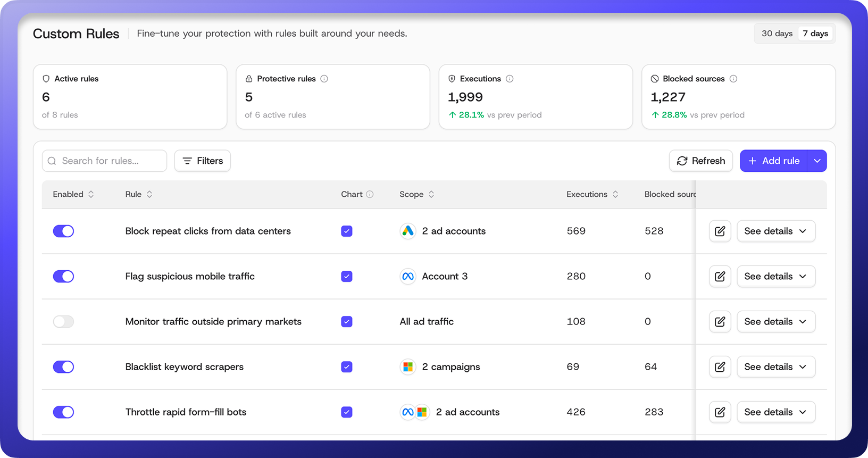Open See details for Monitor traffic rule
The image size is (868, 458).
776,321
